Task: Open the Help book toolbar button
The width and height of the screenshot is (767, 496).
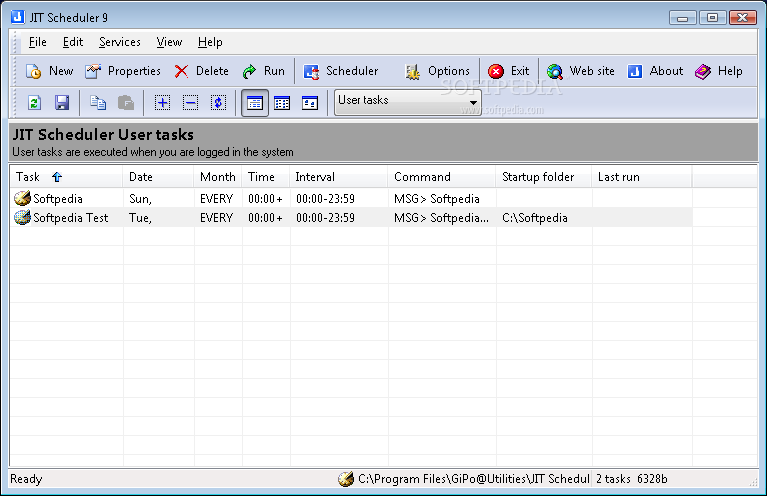Action: [x=719, y=71]
